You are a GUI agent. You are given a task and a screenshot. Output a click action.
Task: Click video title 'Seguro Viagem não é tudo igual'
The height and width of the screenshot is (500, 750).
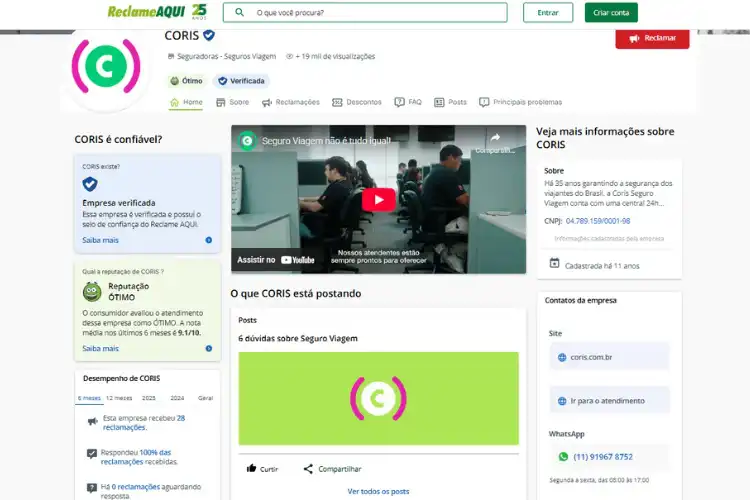327,141
